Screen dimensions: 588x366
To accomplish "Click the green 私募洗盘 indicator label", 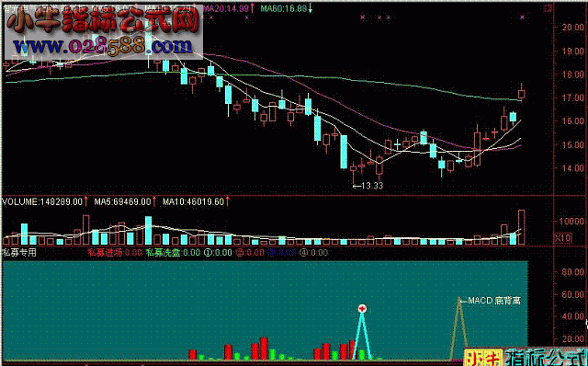I will point(164,253).
